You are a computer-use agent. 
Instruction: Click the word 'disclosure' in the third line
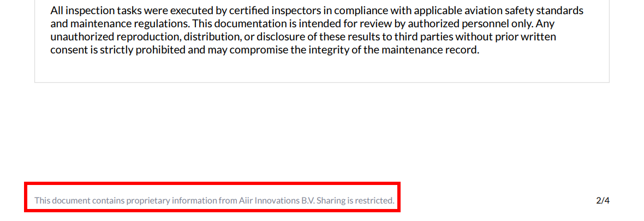pyautogui.click(x=279, y=37)
